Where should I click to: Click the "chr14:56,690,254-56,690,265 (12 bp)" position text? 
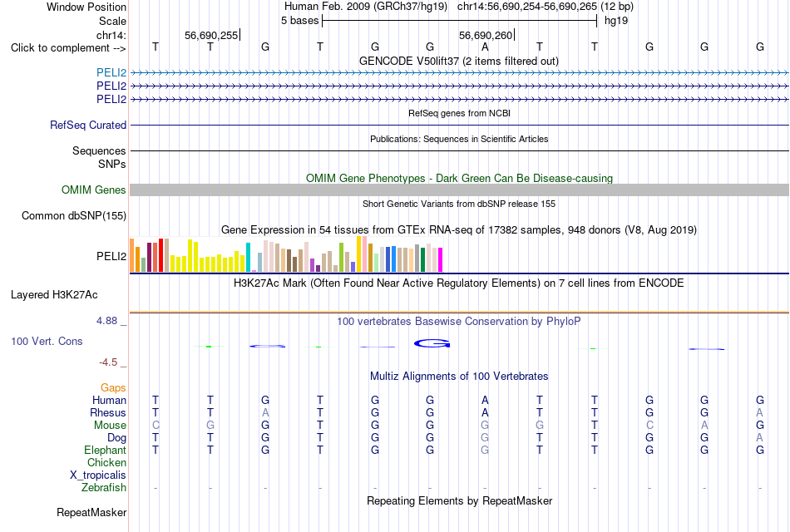[x=546, y=7]
